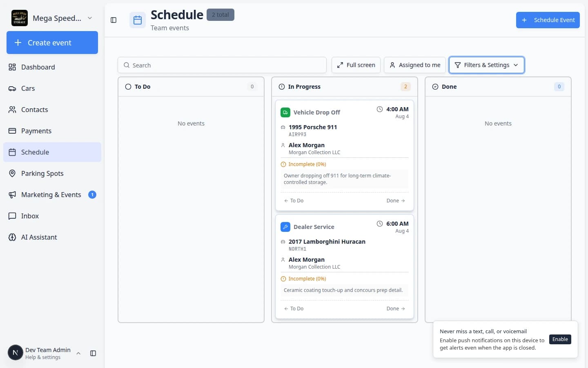Expand the Mega Speed workspace switcher chevron
The height and width of the screenshot is (368, 588).
[90, 18]
